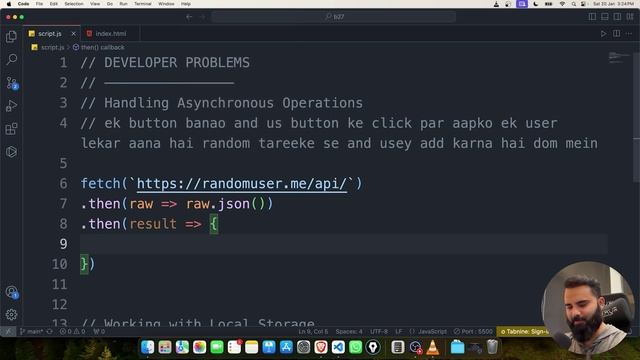This screenshot has height=360, width=640.
Task: Open App Store from the dock
Action: tap(286, 347)
